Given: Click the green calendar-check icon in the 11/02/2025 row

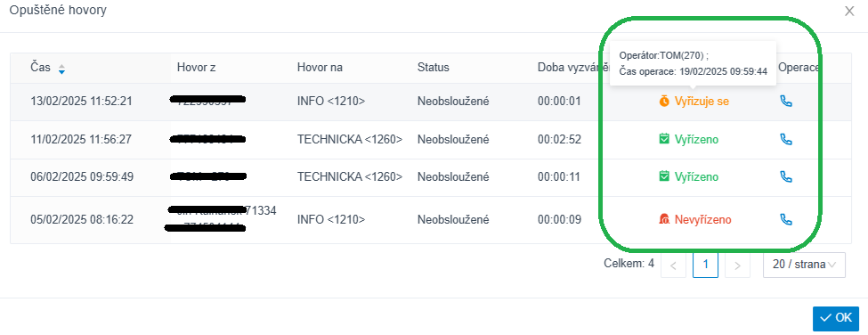Looking at the screenshot, I should click(664, 139).
